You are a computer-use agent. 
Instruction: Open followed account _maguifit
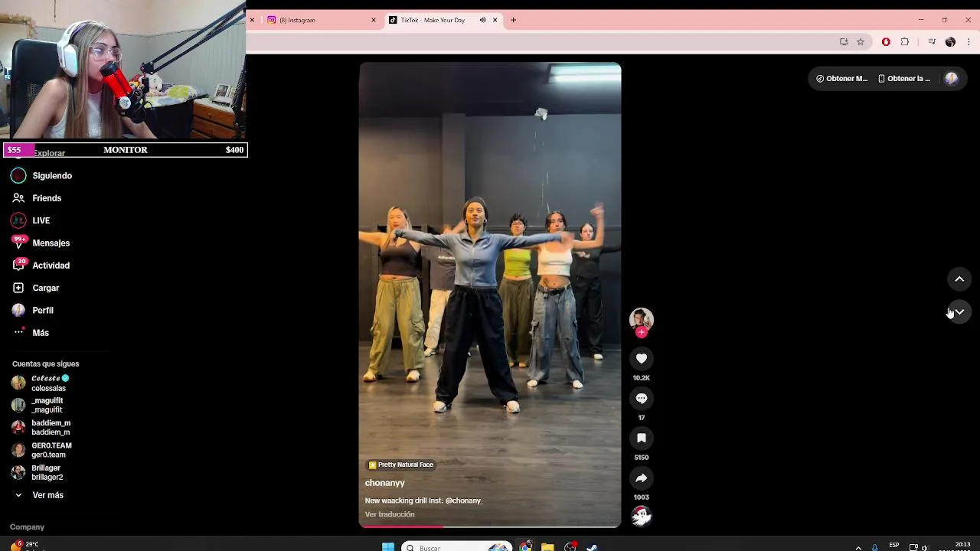(x=38, y=406)
